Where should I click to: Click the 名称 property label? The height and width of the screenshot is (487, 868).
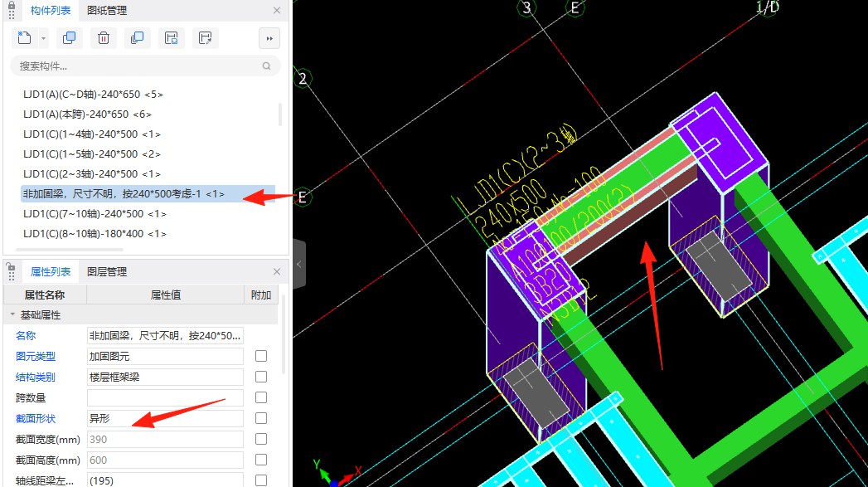click(x=26, y=336)
